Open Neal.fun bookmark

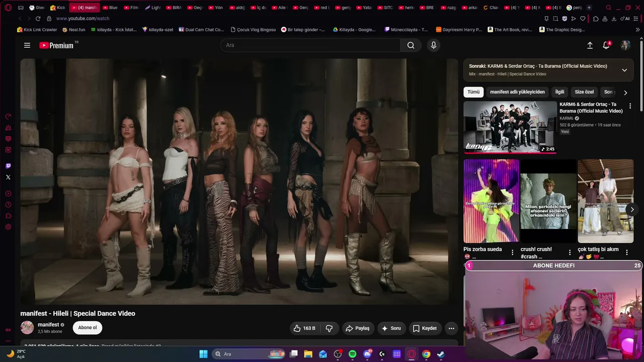(74, 30)
